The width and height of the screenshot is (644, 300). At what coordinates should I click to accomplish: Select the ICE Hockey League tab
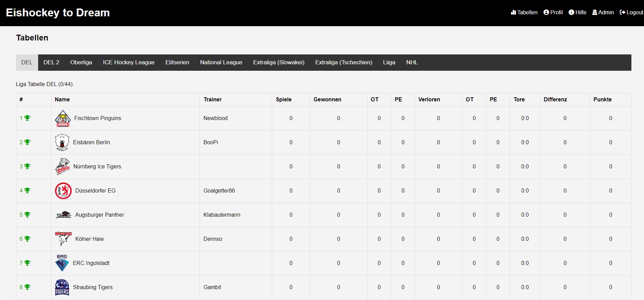(129, 63)
